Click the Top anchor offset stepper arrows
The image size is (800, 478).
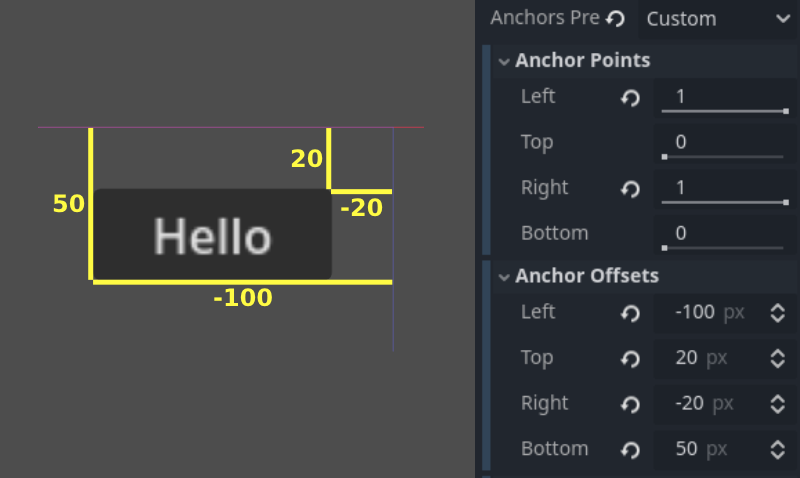click(x=777, y=358)
